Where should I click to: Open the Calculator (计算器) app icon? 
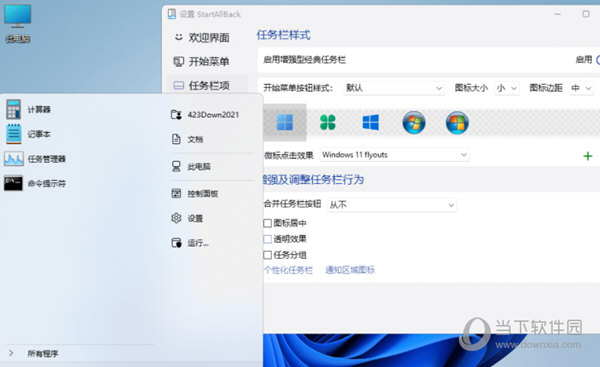[x=13, y=109]
